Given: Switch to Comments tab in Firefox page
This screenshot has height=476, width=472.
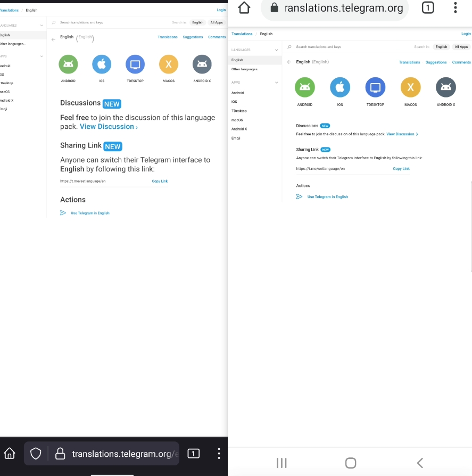Looking at the screenshot, I should click(x=217, y=37).
